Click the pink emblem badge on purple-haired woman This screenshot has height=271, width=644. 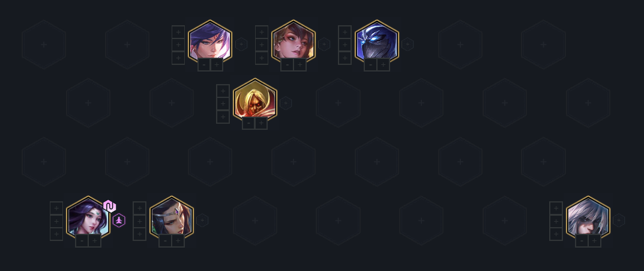point(109,206)
